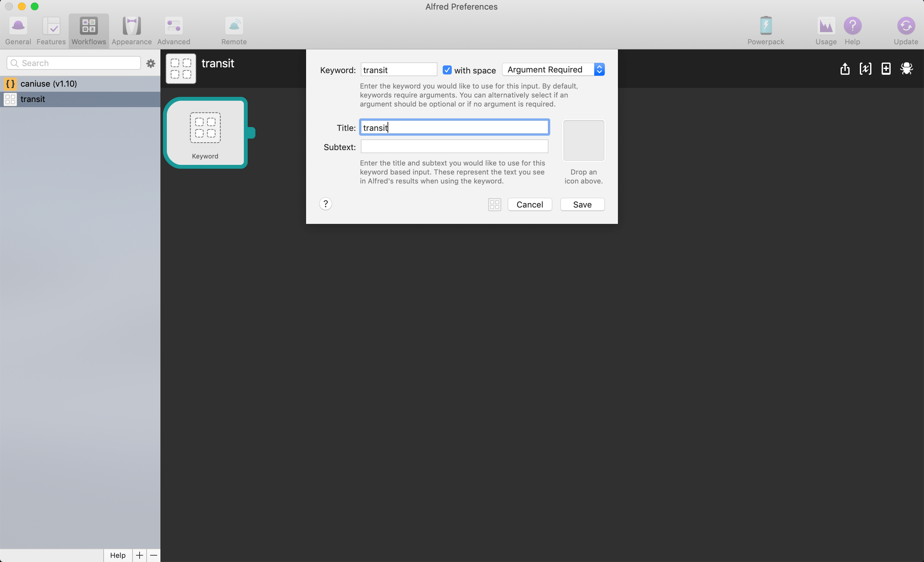Image resolution: width=924 pixels, height=562 pixels.
Task: Click the Subtext input field
Action: tap(454, 147)
